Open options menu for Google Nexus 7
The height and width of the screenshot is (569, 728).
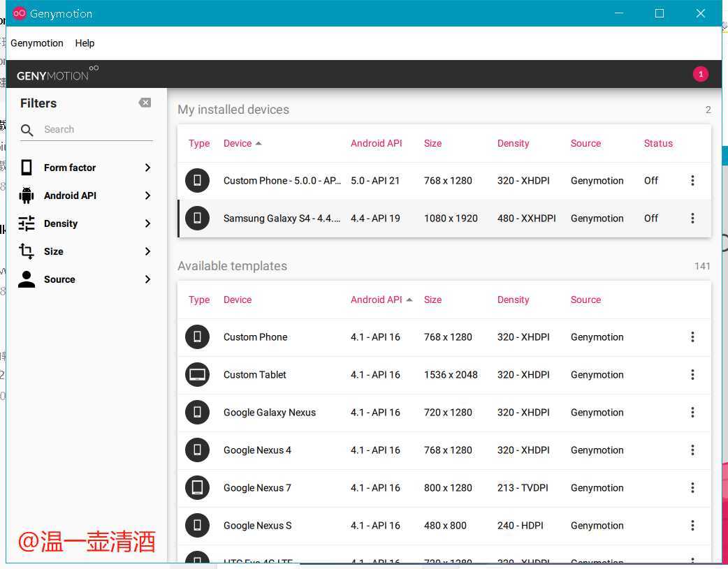pyautogui.click(x=692, y=487)
